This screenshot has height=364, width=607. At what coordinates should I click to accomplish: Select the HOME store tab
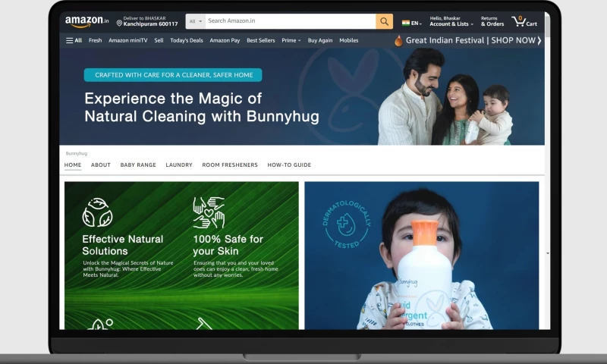73,165
